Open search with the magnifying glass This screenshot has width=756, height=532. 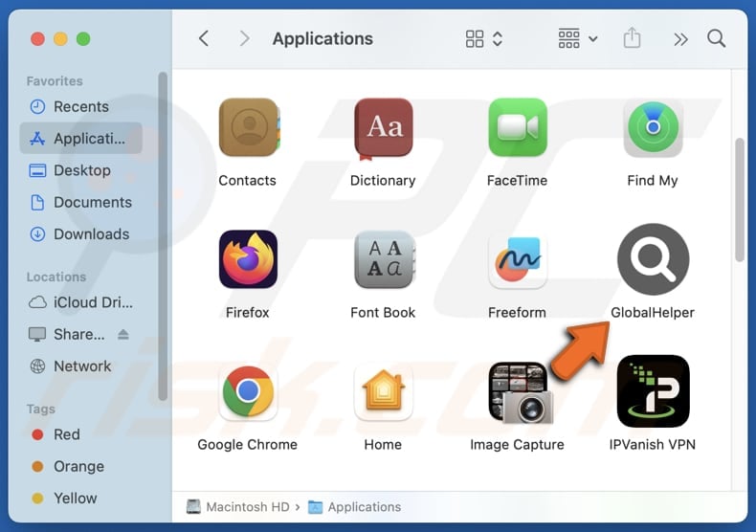pyautogui.click(x=716, y=38)
